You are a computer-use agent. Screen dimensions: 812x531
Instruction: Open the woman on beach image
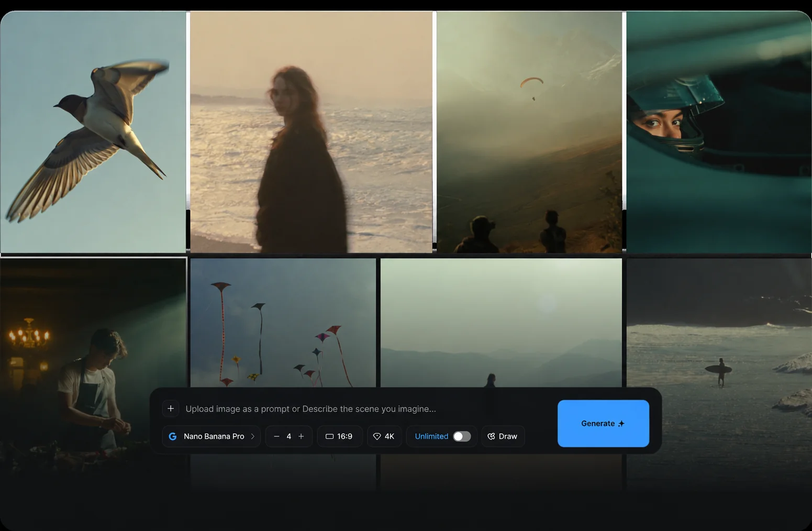312,132
